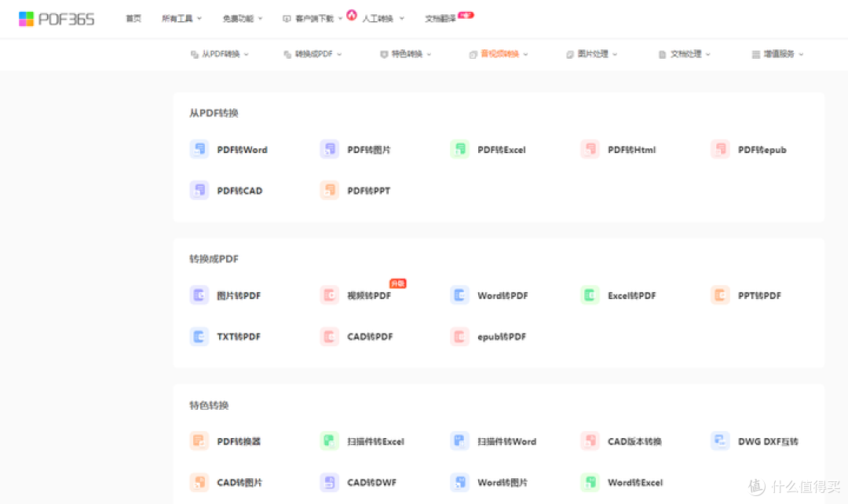
Task: Expand the 增值服务 dropdown
Action: pyautogui.click(x=777, y=54)
